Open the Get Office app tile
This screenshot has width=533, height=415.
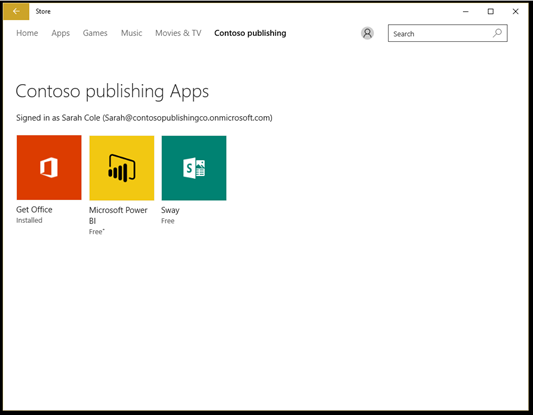pos(49,168)
